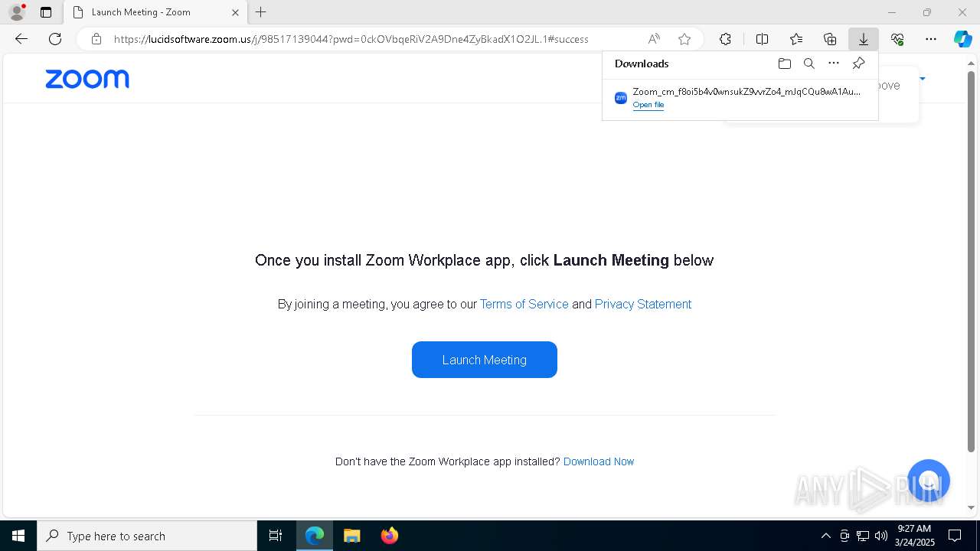Select the Launch Meeting - Zoom tab
The image size is (980, 551).
pos(155,12)
